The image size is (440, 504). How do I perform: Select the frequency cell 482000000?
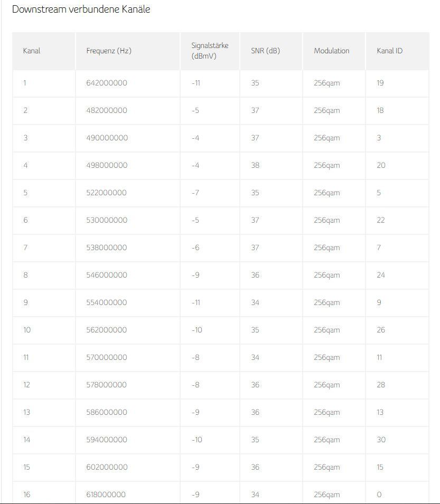(107, 110)
